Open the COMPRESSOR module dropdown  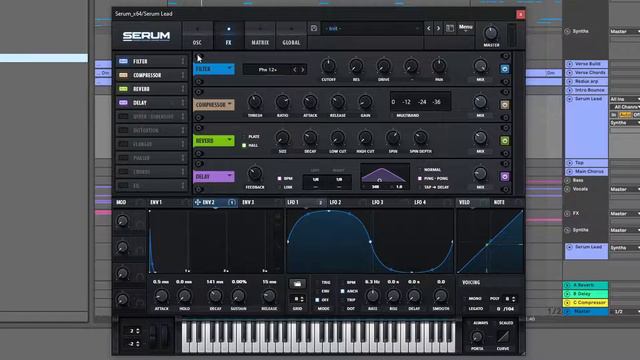pyautogui.click(x=214, y=105)
